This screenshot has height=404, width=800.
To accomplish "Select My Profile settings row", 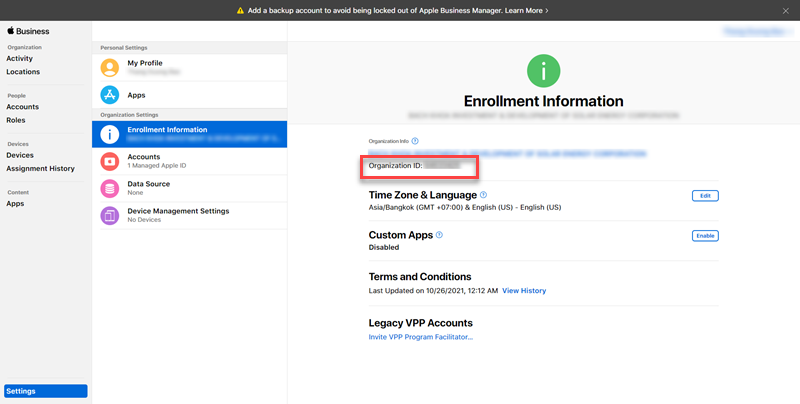I will coord(189,68).
